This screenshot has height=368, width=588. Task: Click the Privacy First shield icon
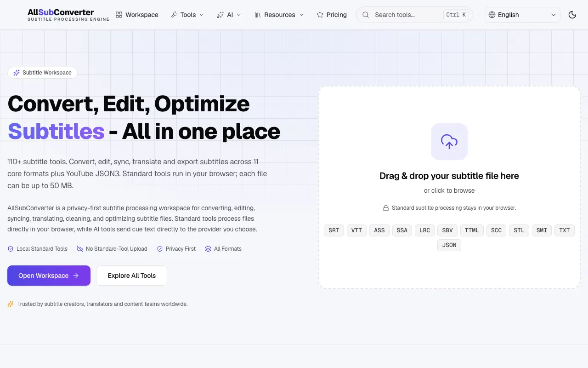click(160, 249)
